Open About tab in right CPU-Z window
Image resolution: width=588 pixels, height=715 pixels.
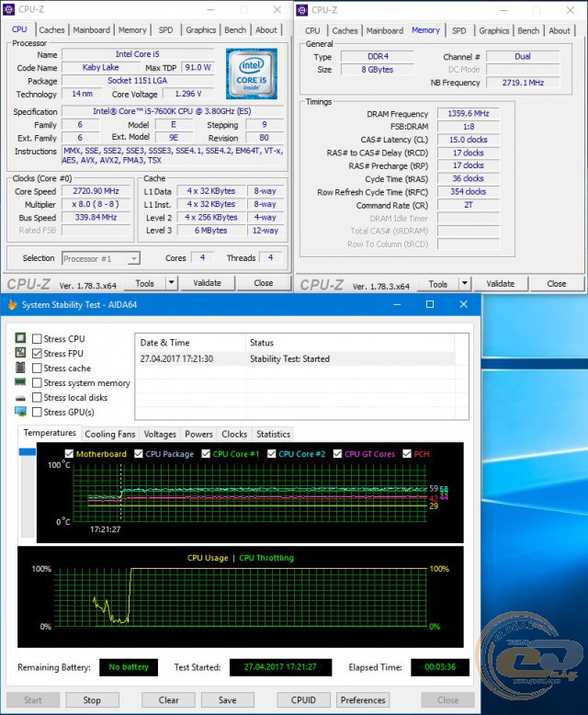tap(560, 30)
